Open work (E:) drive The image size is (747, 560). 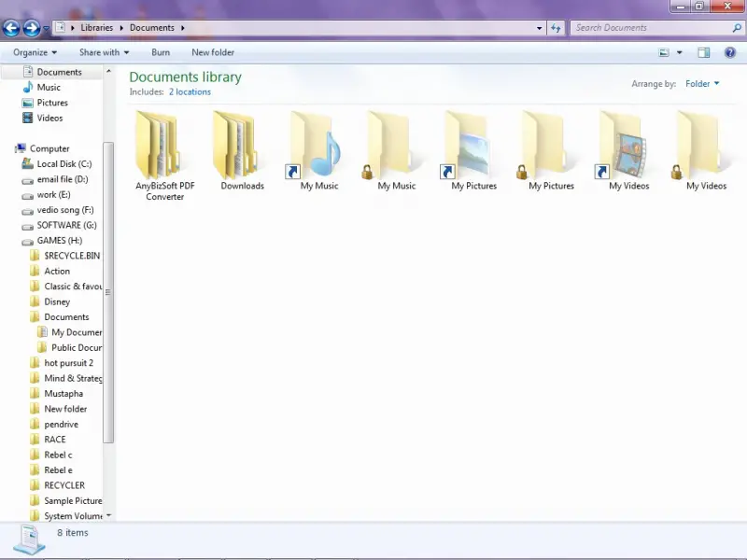pos(46,194)
